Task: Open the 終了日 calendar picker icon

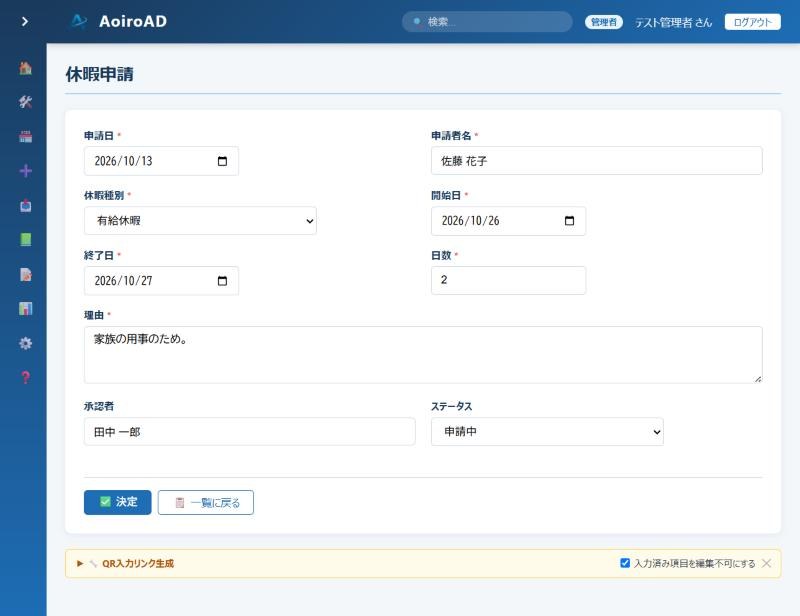Action: (222, 281)
